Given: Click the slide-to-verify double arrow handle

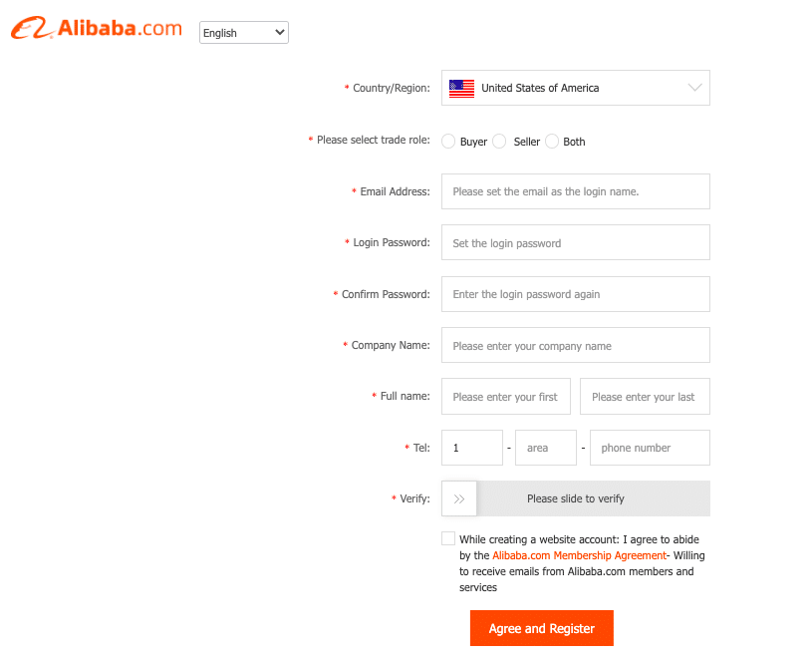Looking at the screenshot, I should (x=459, y=498).
